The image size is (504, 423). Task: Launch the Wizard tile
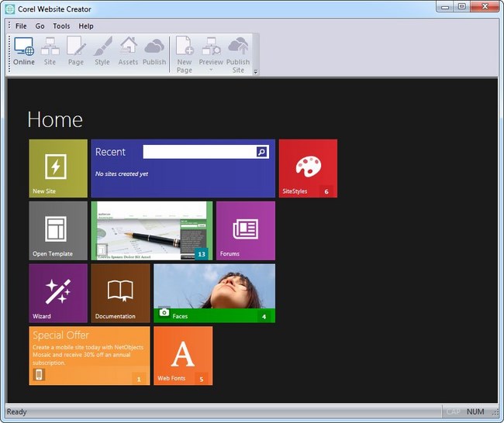click(x=58, y=294)
